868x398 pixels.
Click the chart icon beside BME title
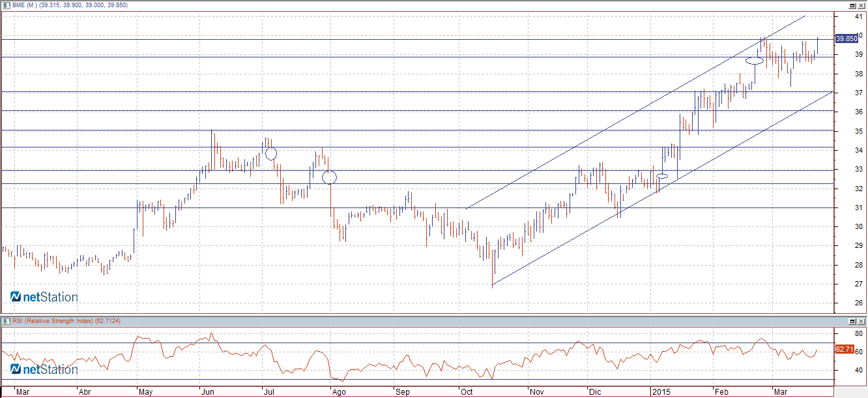[6, 5]
